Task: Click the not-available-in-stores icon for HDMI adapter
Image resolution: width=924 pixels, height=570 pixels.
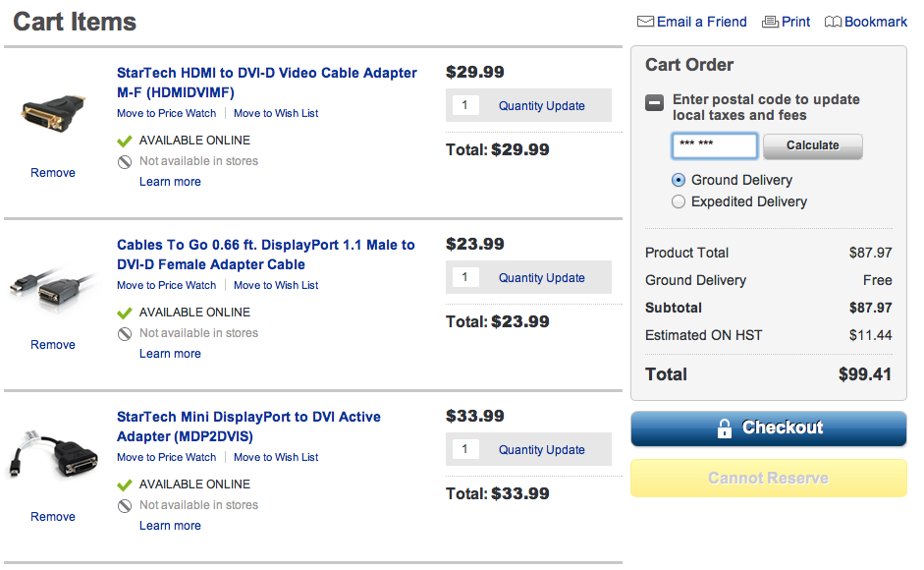Action: (125, 162)
